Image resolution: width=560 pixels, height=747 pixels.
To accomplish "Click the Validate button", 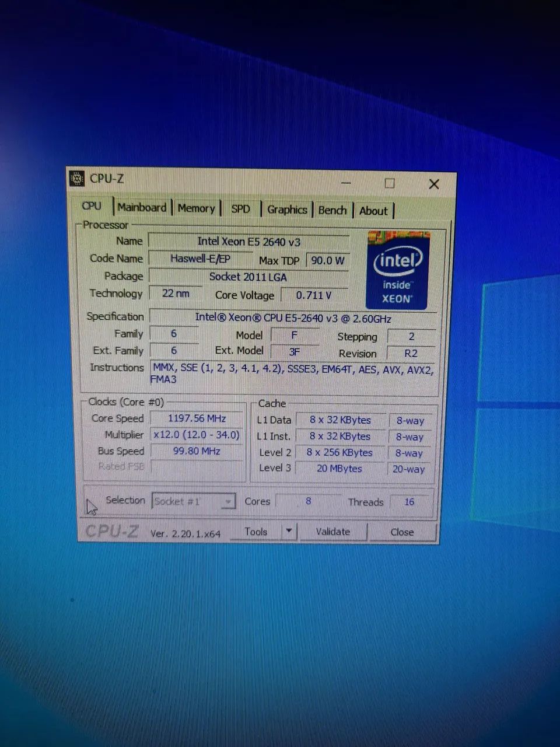I will (x=333, y=532).
